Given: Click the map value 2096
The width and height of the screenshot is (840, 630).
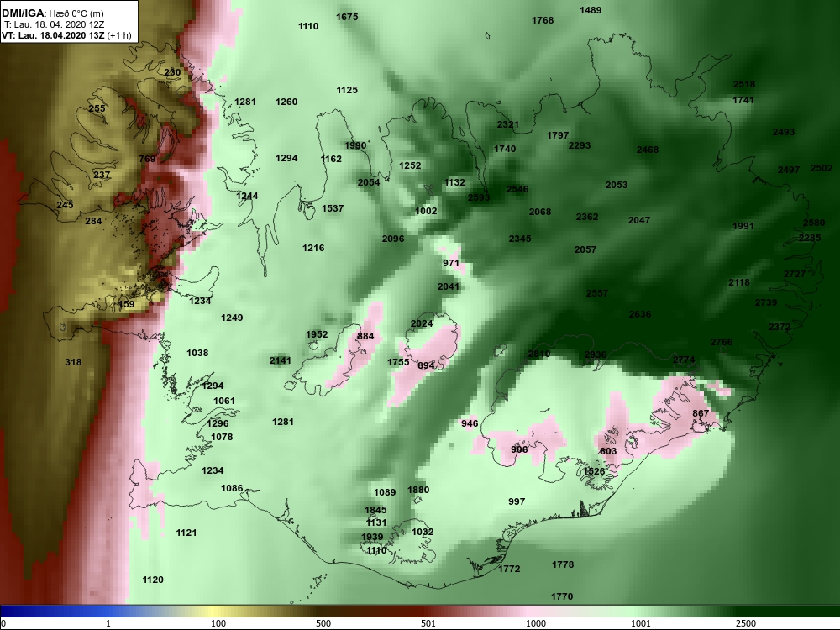Looking at the screenshot, I should tap(393, 239).
